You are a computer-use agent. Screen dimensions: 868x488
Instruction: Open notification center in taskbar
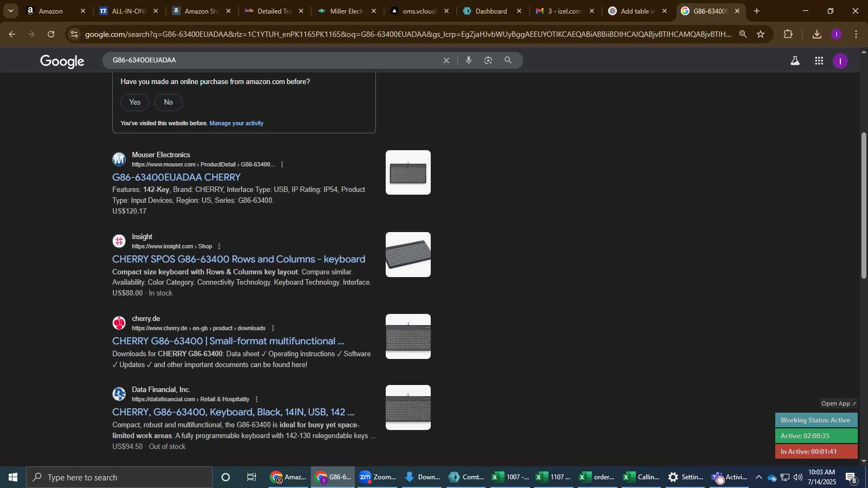851,478
